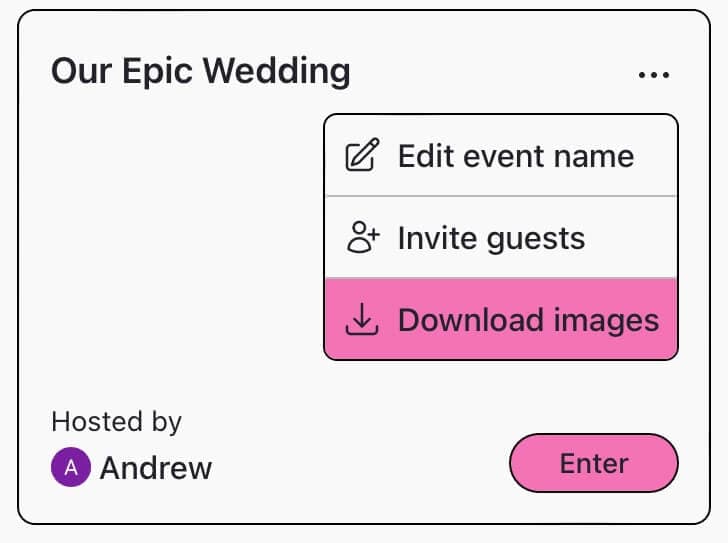
Task: Click the purple 'A' host avatar
Action: pos(71,467)
